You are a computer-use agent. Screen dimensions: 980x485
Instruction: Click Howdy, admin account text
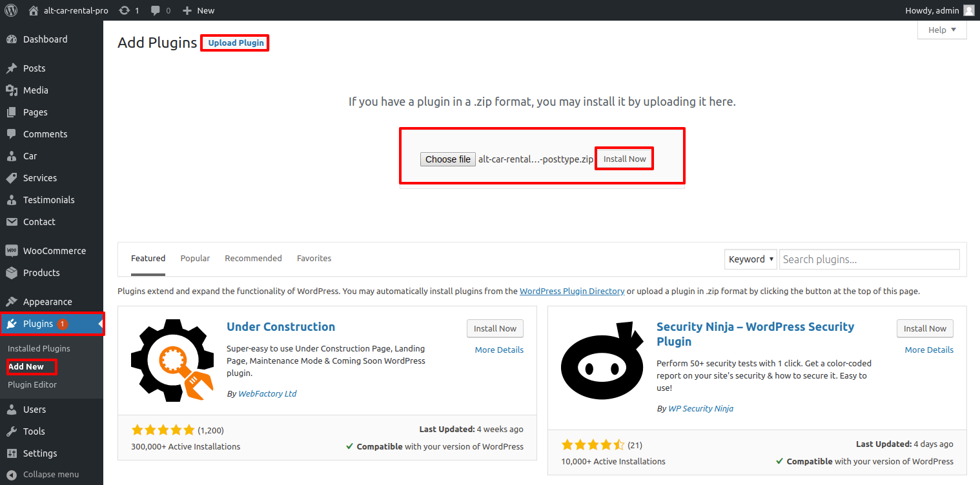pyautogui.click(x=932, y=10)
